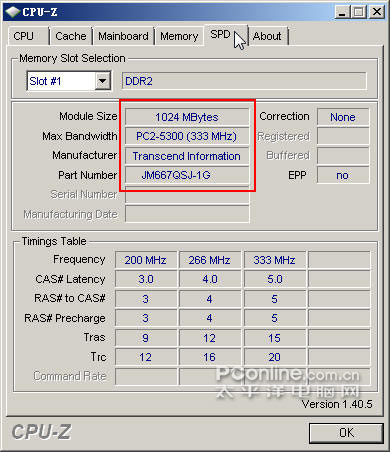Click the DDR2 memory type field
The width and height of the screenshot is (390, 452).
click(244, 81)
